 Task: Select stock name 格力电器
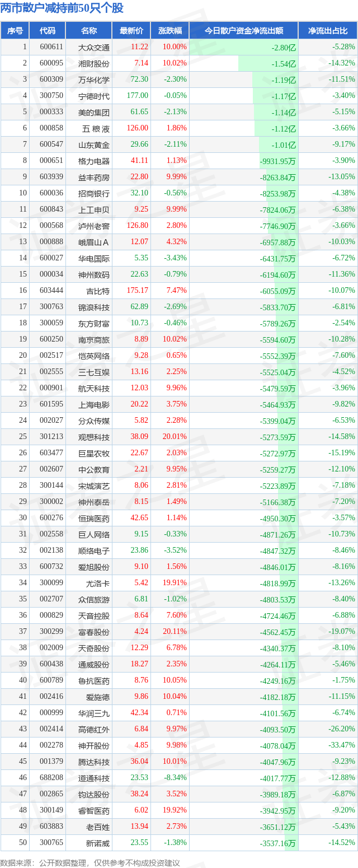coord(94,161)
